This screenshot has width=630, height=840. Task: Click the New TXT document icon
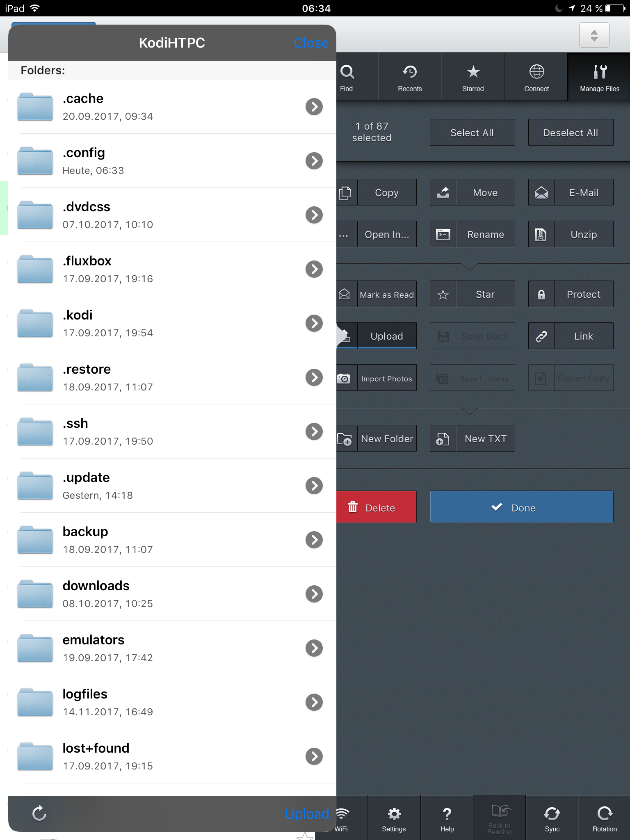[443, 439]
